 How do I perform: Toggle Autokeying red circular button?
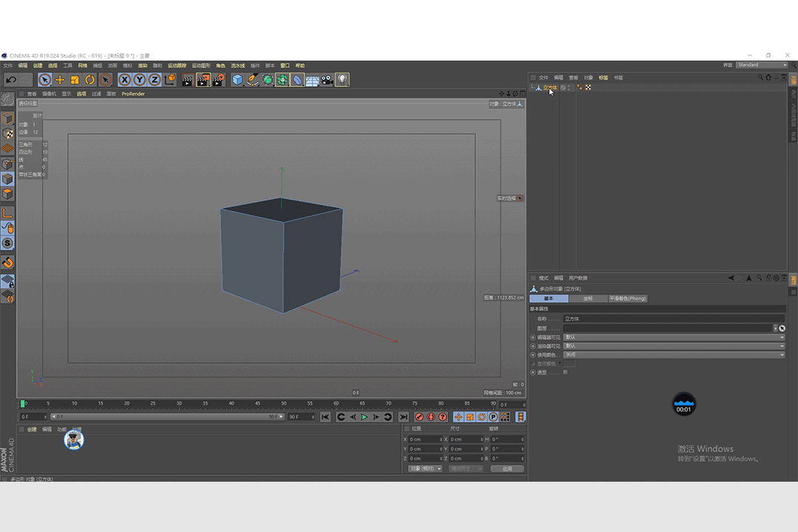431,417
